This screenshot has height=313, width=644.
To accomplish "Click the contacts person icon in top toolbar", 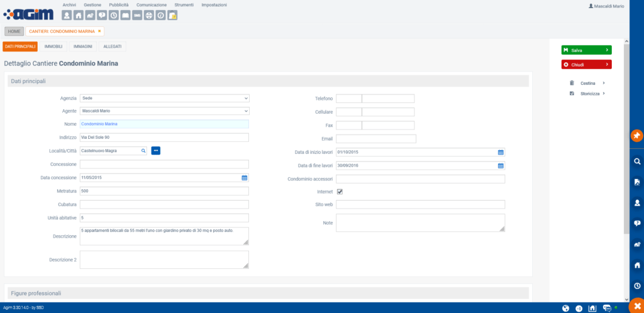I will [67, 15].
